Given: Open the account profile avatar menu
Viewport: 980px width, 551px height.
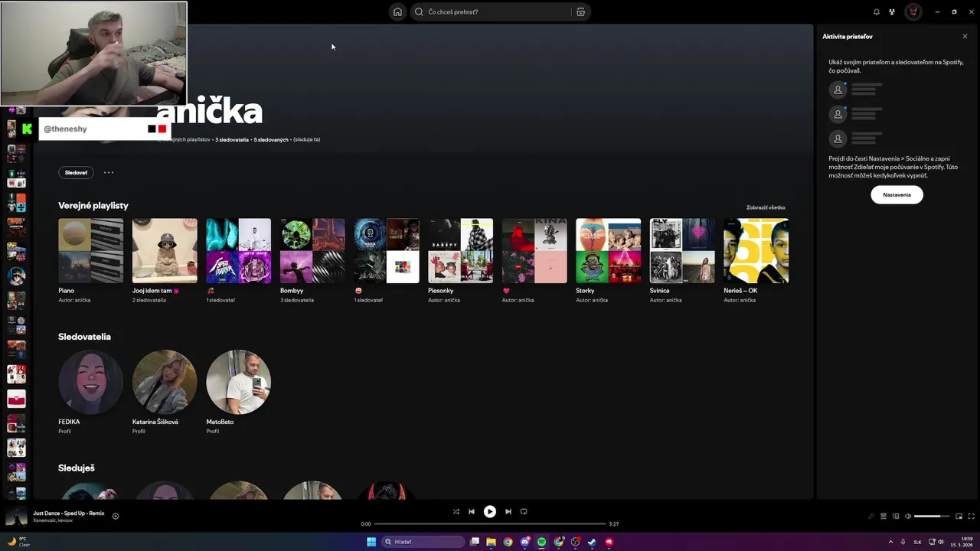Looking at the screenshot, I should (x=913, y=12).
